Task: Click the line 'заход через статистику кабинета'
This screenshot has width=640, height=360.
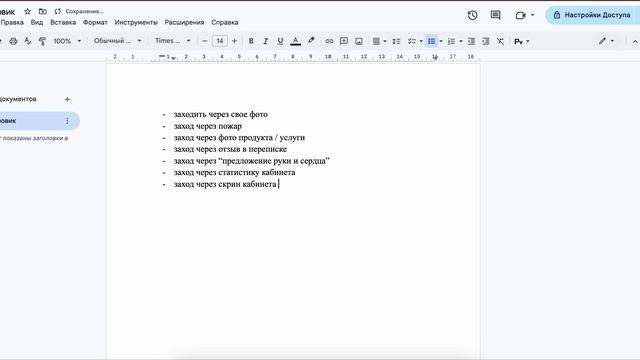Action: 234,172
